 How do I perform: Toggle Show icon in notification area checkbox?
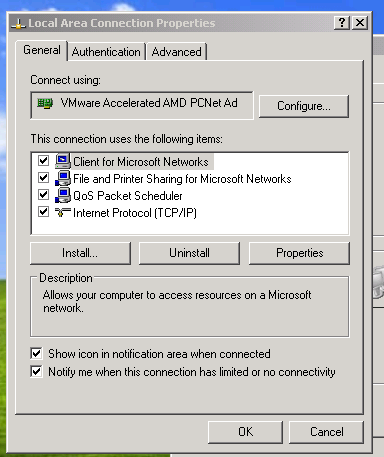pyautogui.click(x=36, y=354)
